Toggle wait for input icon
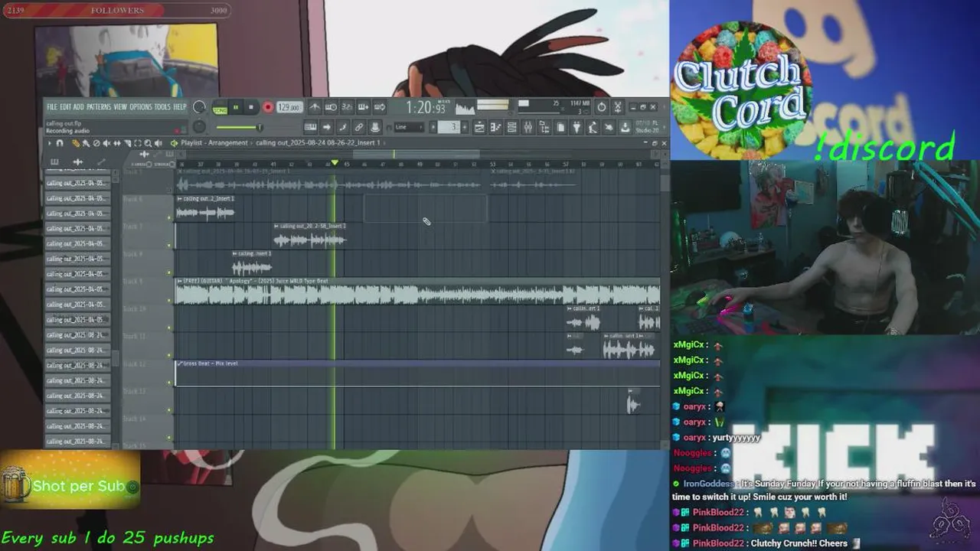This screenshot has width=980, height=551. click(x=331, y=107)
